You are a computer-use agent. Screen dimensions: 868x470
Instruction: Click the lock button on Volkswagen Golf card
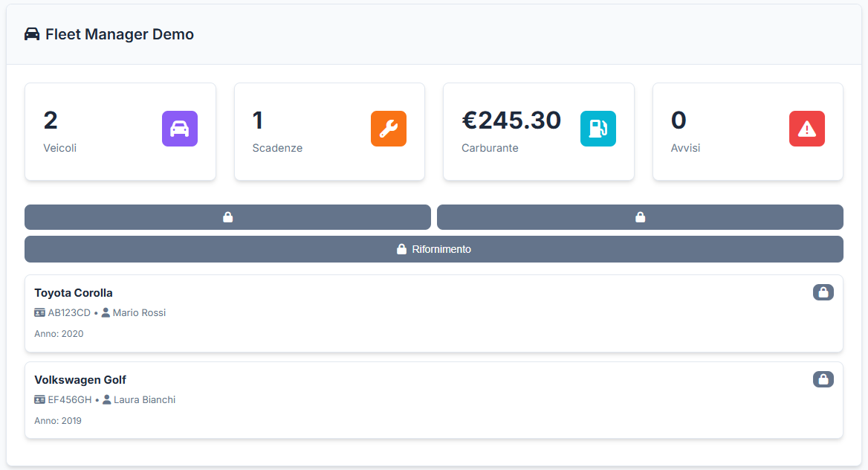[823, 379]
